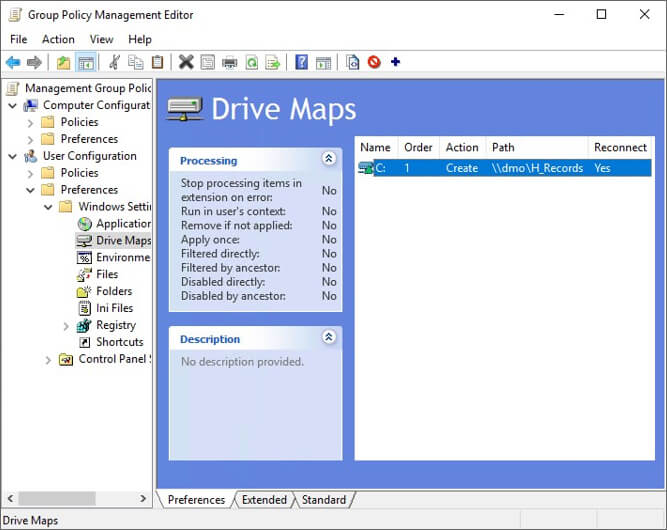
Task: Expand the Control Panel Settings node
Action: (48, 360)
